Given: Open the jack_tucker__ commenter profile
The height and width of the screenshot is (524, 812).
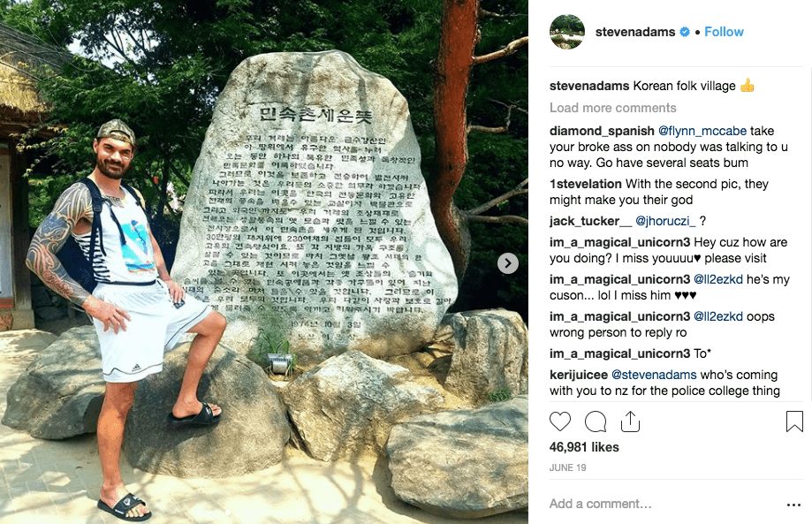Looking at the screenshot, I should (590, 221).
